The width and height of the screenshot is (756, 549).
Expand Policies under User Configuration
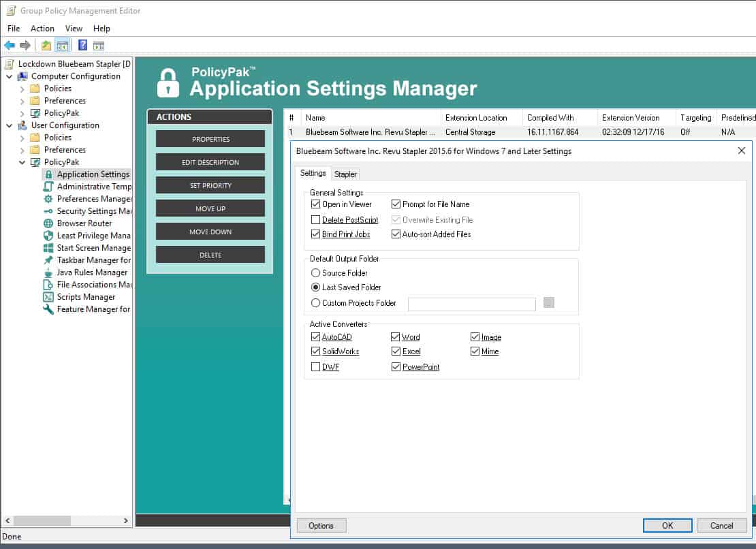pos(22,138)
